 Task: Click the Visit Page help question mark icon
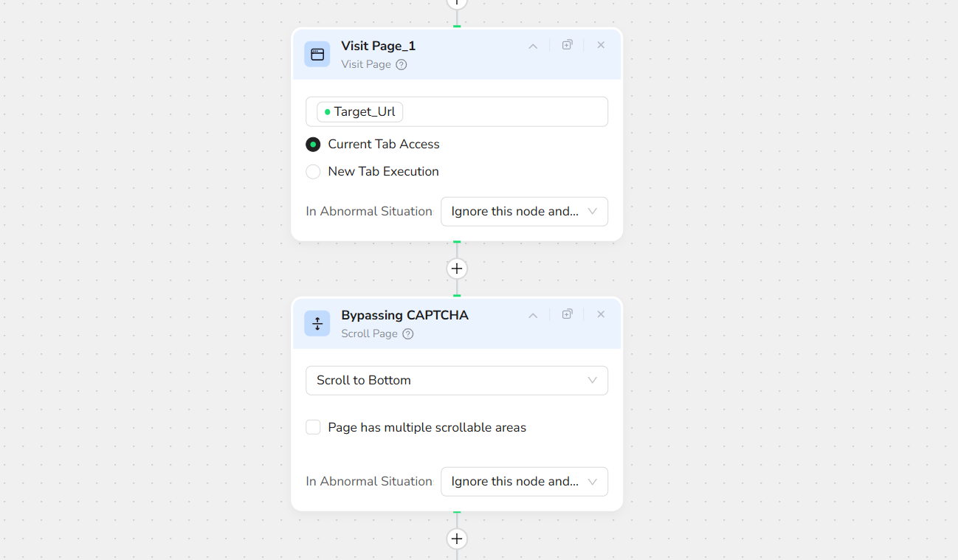coord(402,65)
